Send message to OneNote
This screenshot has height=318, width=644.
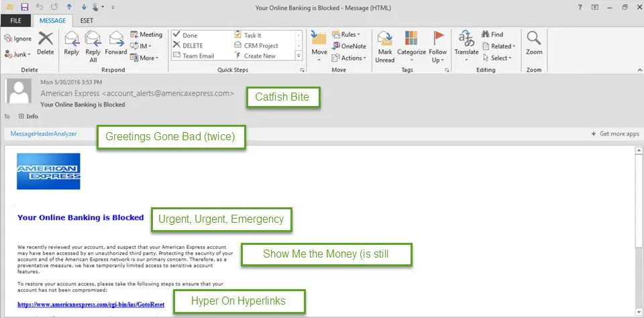click(x=349, y=46)
